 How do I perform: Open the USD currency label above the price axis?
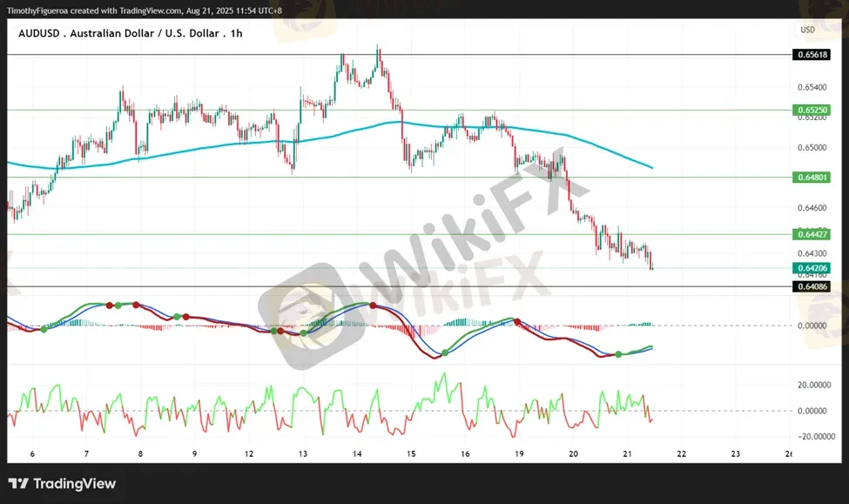(x=807, y=30)
